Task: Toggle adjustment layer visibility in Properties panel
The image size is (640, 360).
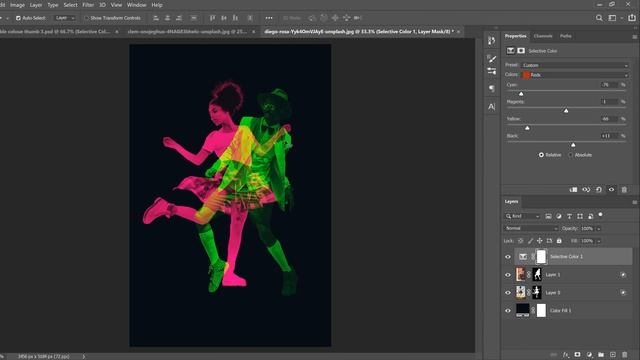Action: point(611,190)
